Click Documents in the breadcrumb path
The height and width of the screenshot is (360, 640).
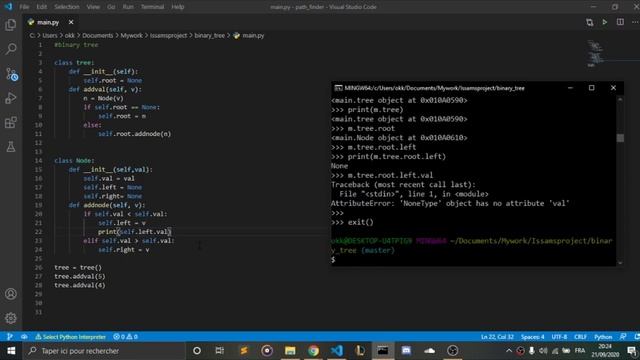point(98,36)
